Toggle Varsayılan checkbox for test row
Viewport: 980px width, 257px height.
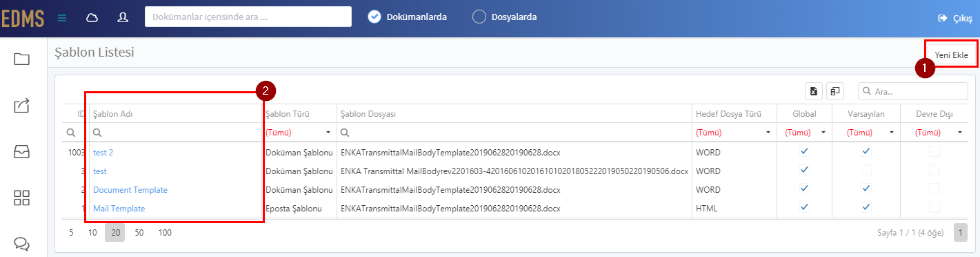point(866,170)
